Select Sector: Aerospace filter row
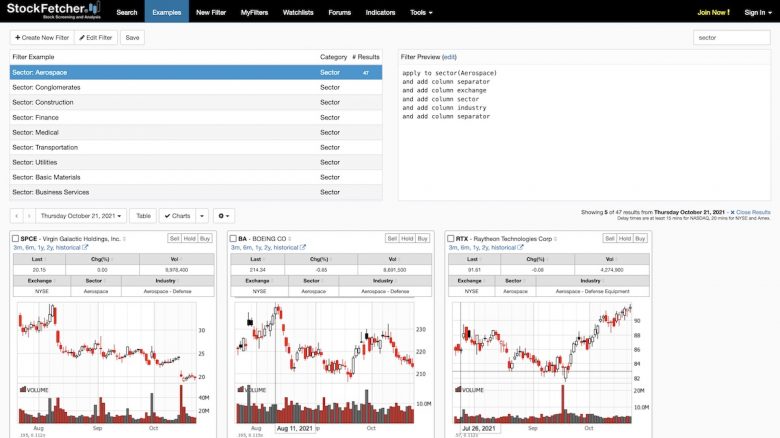The image size is (780, 438). (196, 72)
